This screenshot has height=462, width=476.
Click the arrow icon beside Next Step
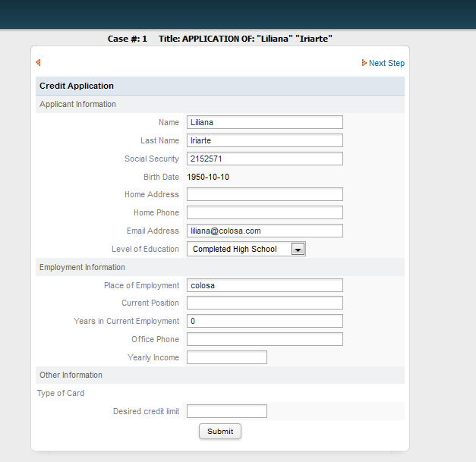364,63
